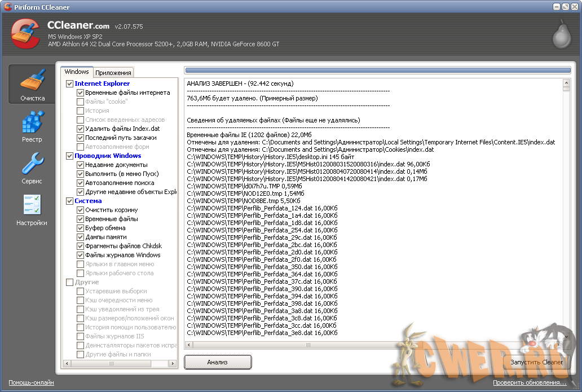The width and height of the screenshot is (582, 392).
Task: Click the results list scroll up arrow
Action: (x=566, y=83)
